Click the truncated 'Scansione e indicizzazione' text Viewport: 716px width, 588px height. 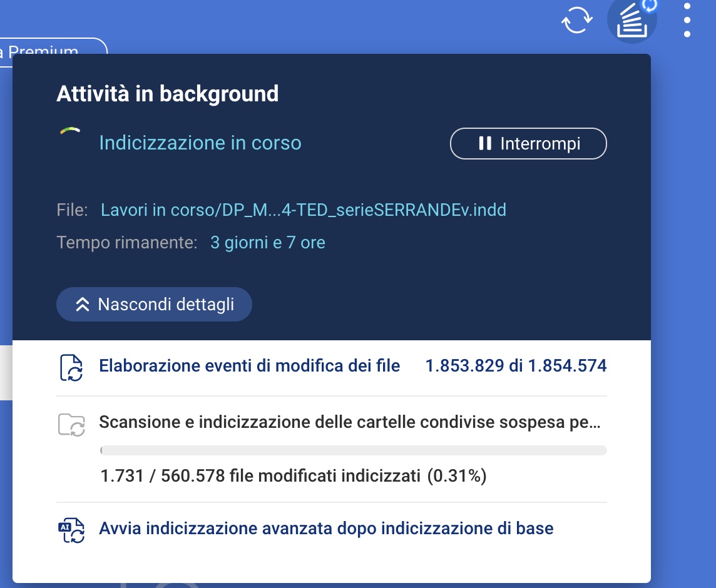point(349,422)
